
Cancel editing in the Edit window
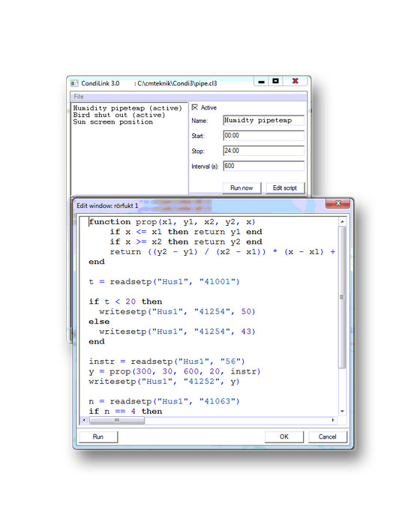point(327,436)
